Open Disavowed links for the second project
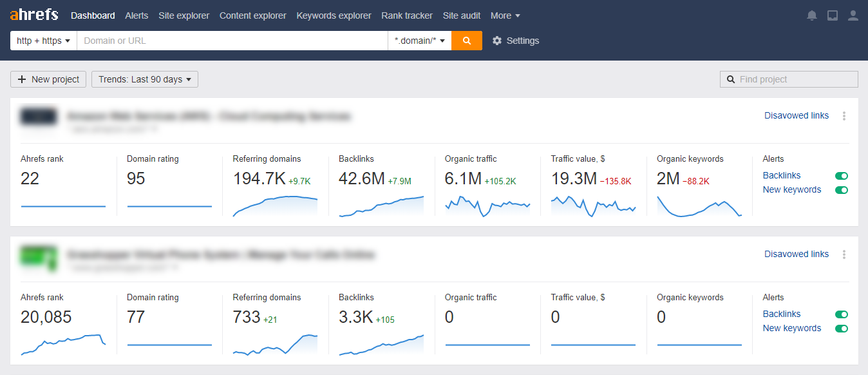 tap(797, 255)
